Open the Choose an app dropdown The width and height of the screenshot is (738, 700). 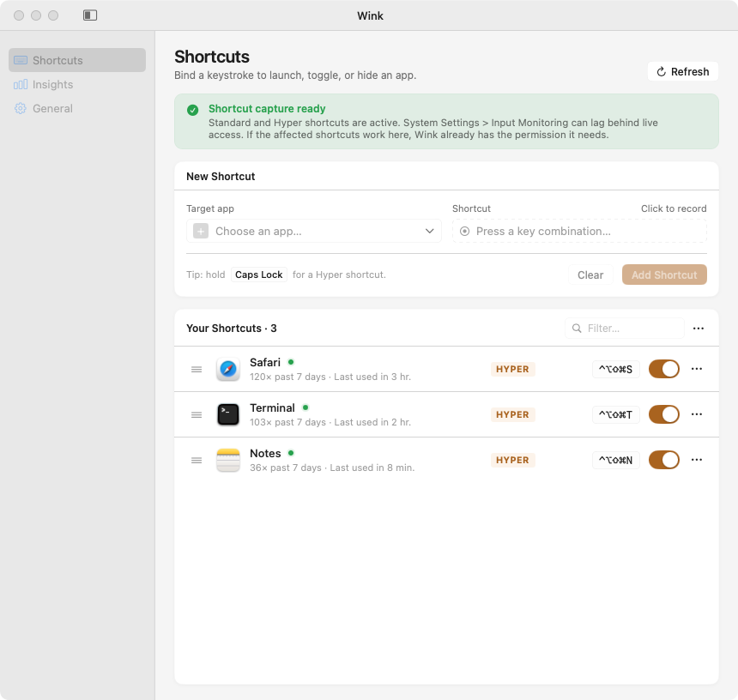pos(313,231)
